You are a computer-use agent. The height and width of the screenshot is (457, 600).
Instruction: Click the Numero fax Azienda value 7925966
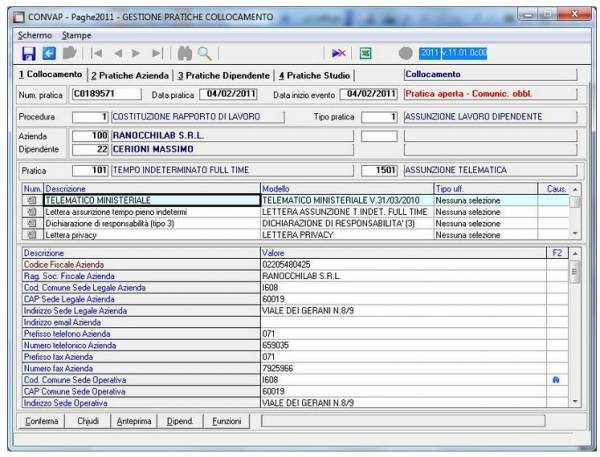tap(403, 368)
